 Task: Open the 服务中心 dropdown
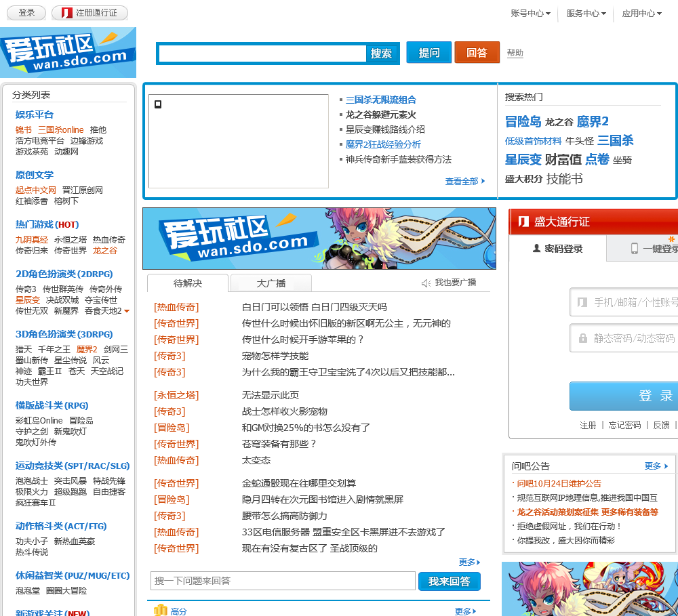point(586,14)
